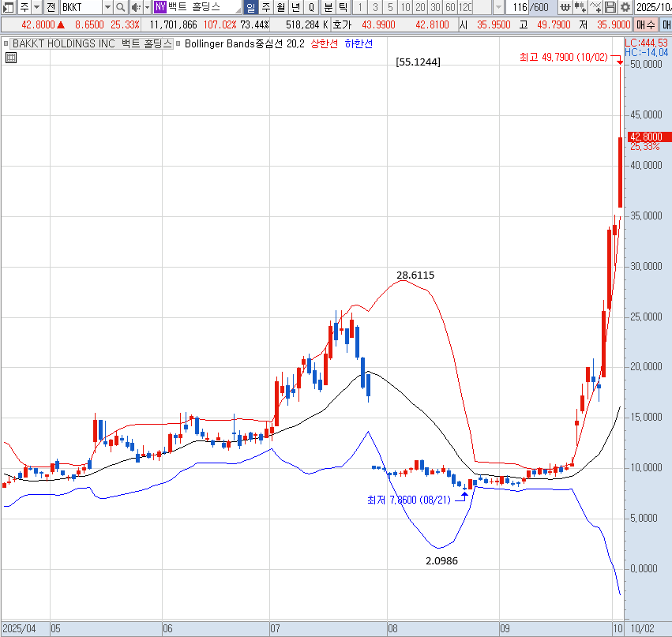672x637 pixels.
Task: Click the 전 button beside ticker field
Action: pos(51,7)
